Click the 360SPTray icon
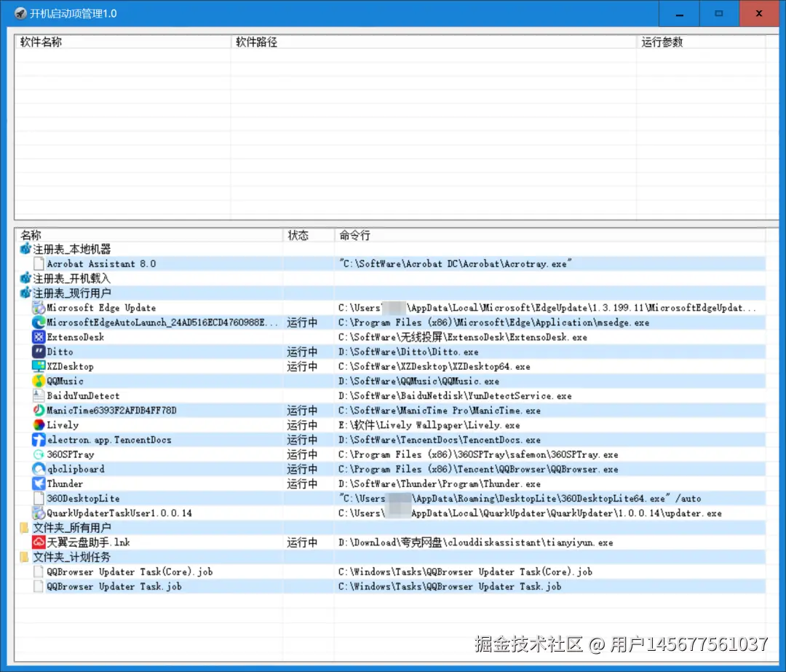786x672 pixels. 39,454
